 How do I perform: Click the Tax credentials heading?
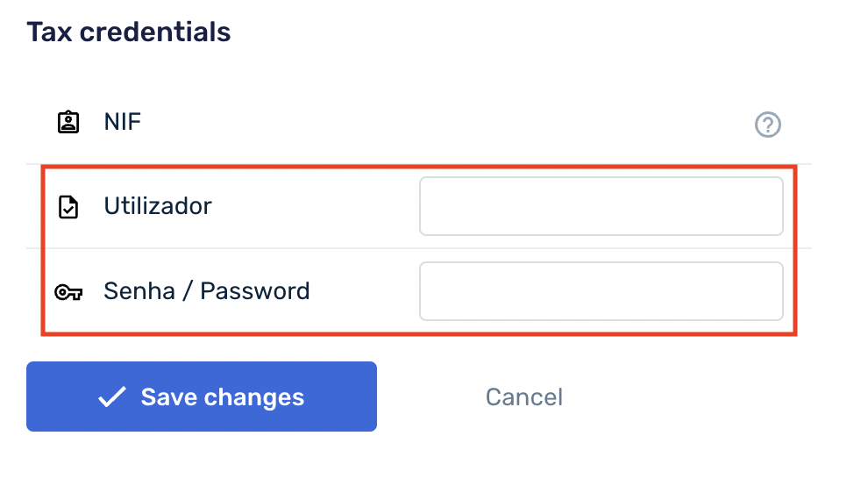pyautogui.click(x=128, y=32)
